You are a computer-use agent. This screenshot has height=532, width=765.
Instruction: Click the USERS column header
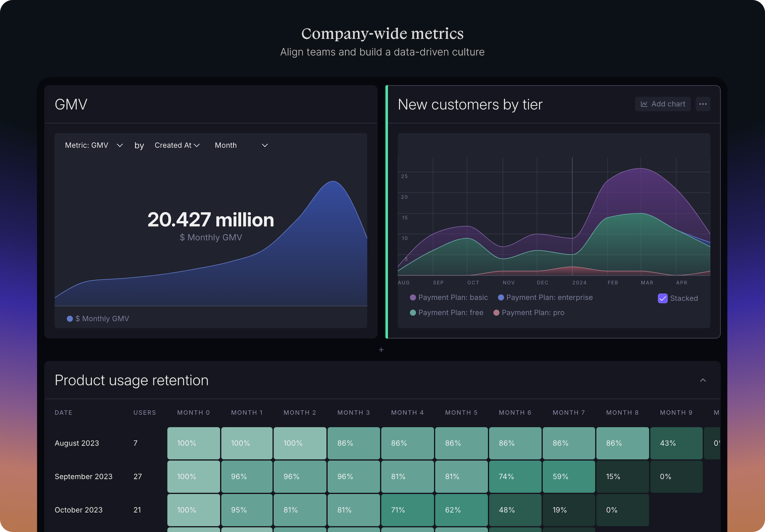(145, 412)
